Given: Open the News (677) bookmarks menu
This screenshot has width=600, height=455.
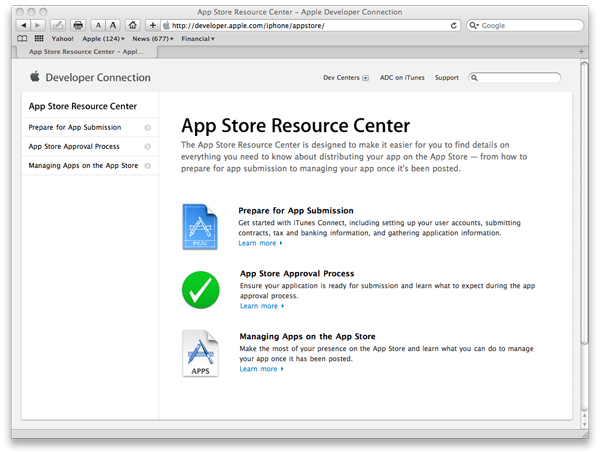Looking at the screenshot, I should (153, 39).
